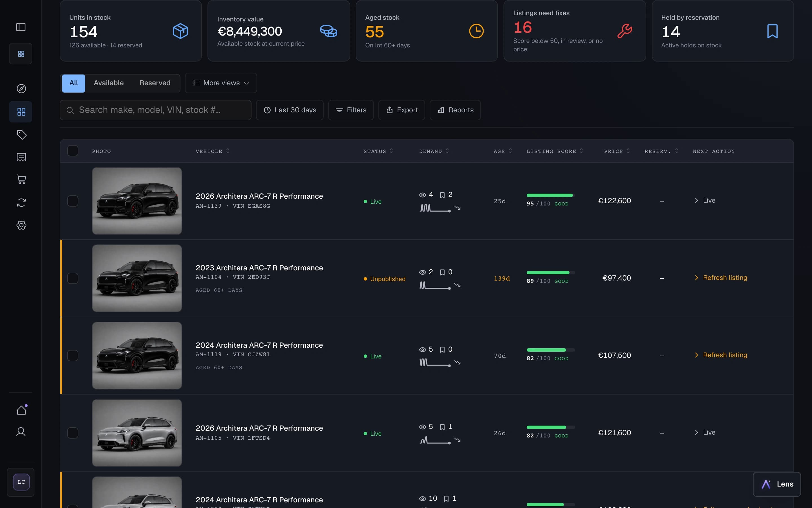Open the More views dropdown
812x508 pixels.
point(221,83)
